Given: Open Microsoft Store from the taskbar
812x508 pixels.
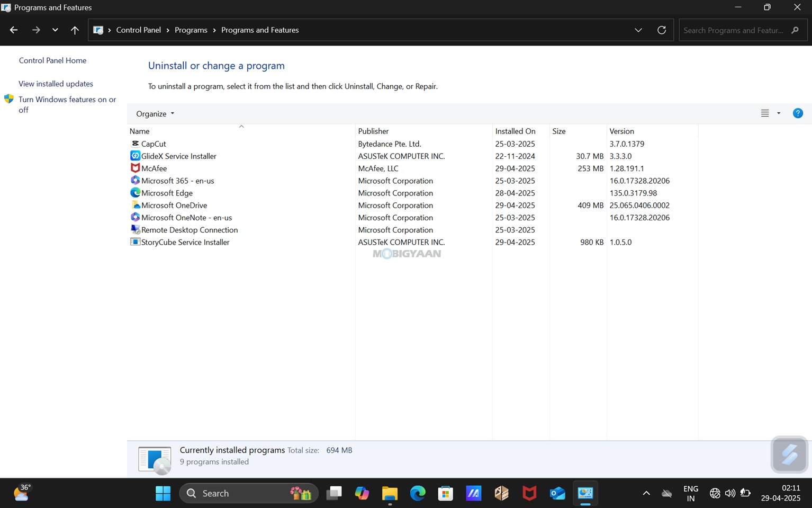Looking at the screenshot, I should click(446, 493).
